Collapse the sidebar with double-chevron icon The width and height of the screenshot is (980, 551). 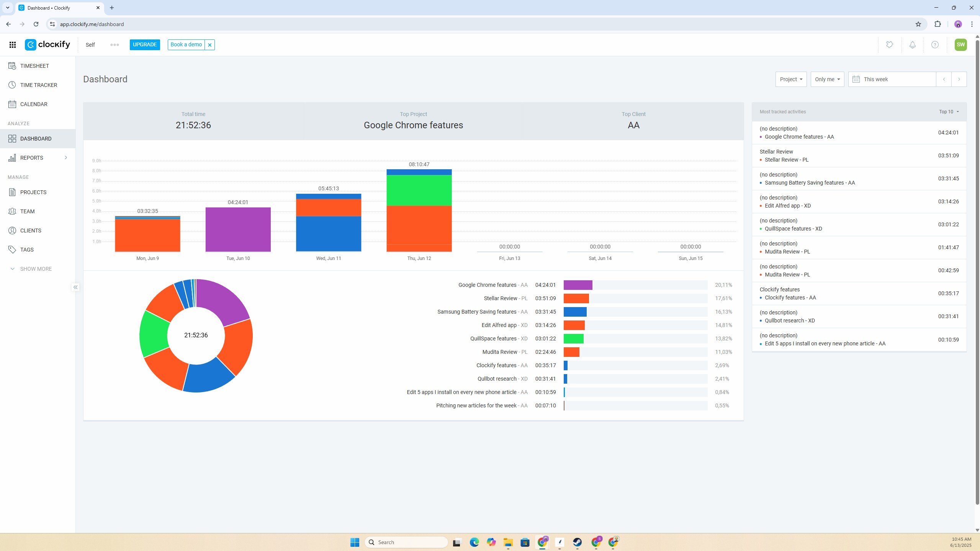pos(75,287)
